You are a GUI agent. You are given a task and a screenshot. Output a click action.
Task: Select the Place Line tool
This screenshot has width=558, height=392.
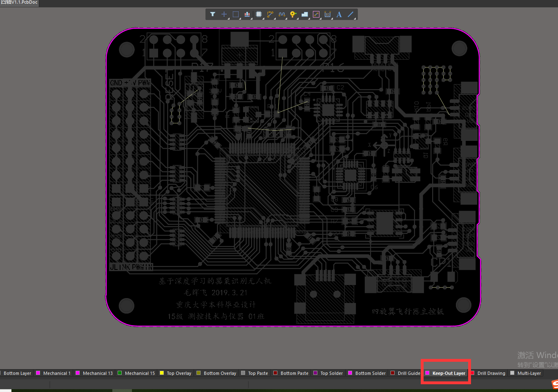[x=350, y=14]
